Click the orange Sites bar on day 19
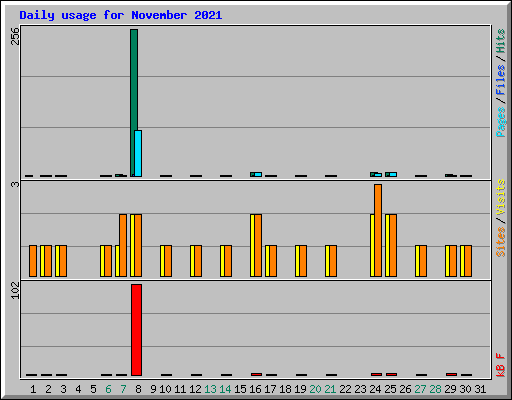Screen dimensions: 512x400 303,261
